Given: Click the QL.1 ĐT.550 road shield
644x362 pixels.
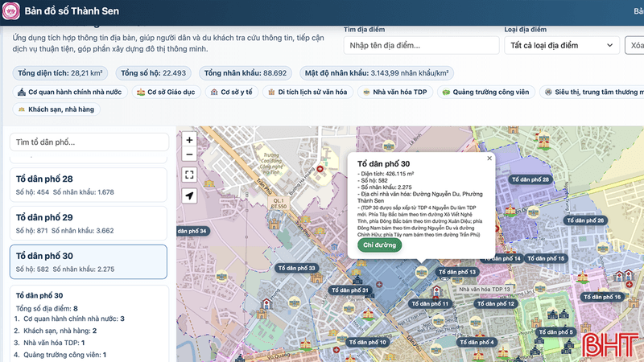Looking at the screenshot, I should [x=279, y=204].
